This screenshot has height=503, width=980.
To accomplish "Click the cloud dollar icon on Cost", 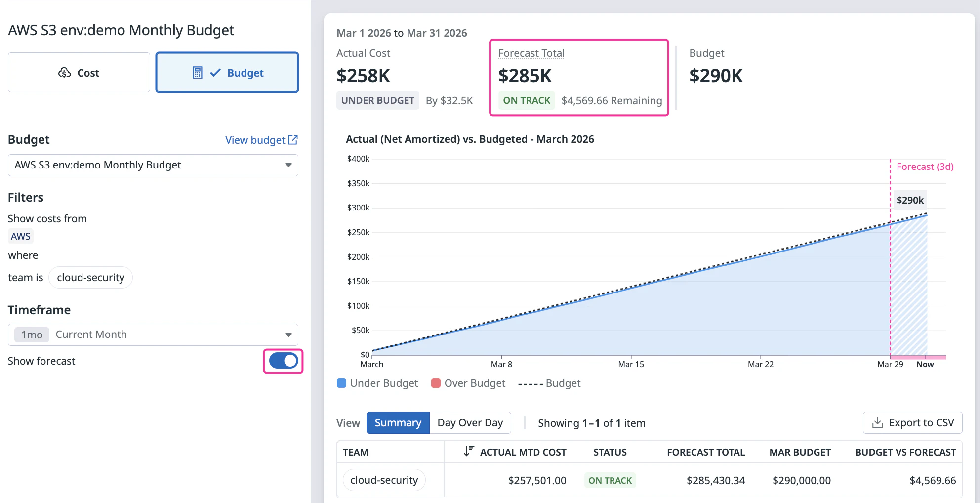I will point(65,73).
